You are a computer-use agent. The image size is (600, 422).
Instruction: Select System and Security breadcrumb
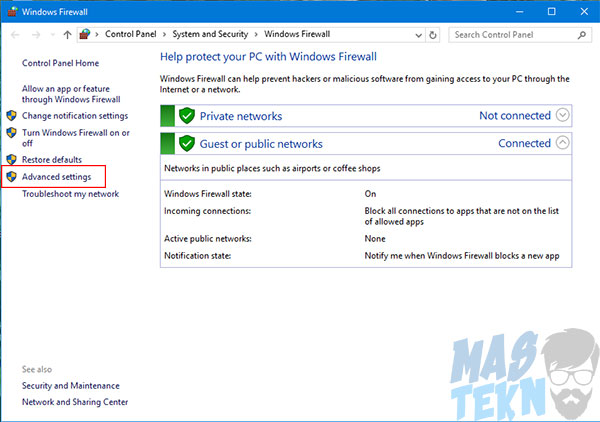(210, 34)
